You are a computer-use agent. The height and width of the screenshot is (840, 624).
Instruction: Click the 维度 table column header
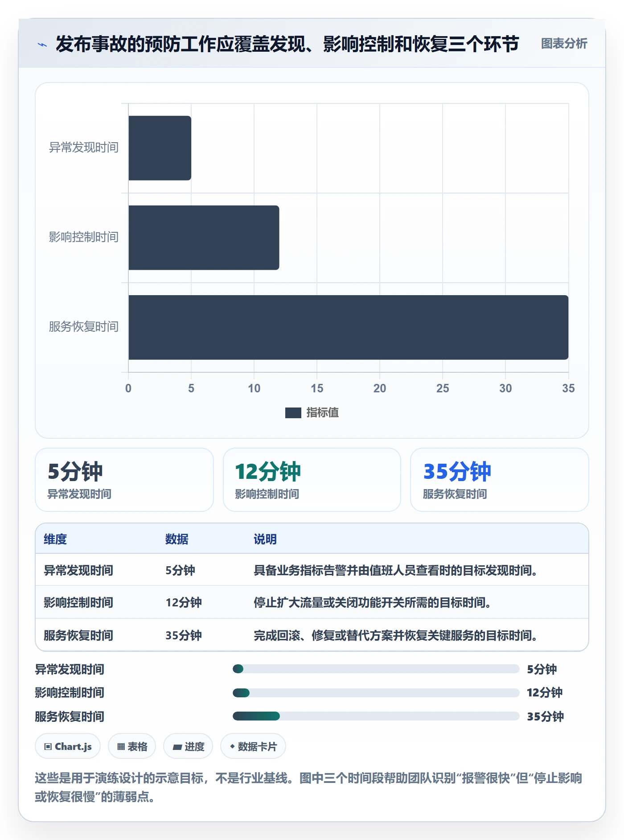point(55,539)
